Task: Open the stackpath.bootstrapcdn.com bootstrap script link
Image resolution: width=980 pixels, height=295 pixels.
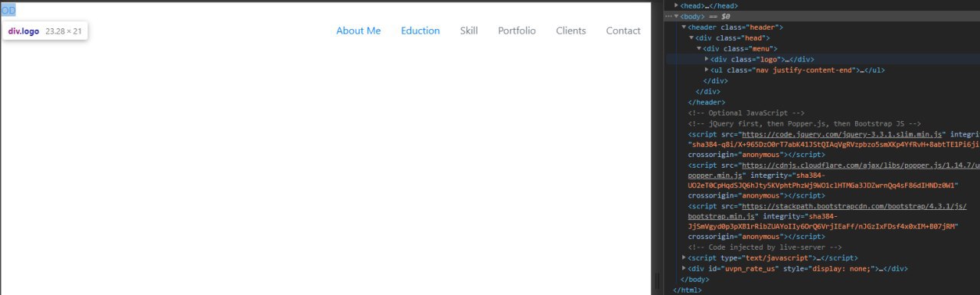Action: (854, 206)
